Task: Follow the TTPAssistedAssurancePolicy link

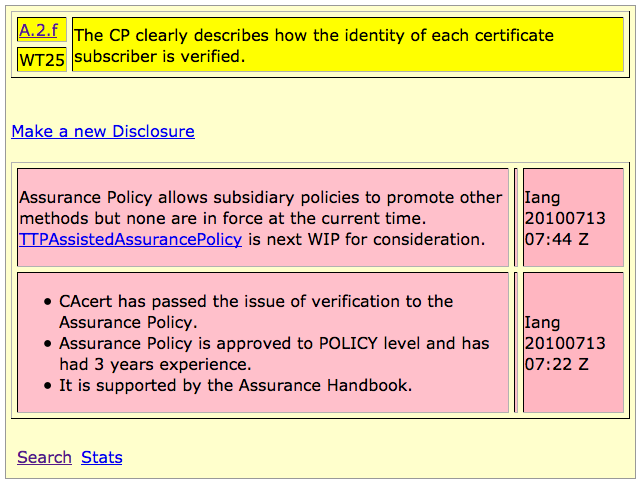Action: tap(130, 239)
